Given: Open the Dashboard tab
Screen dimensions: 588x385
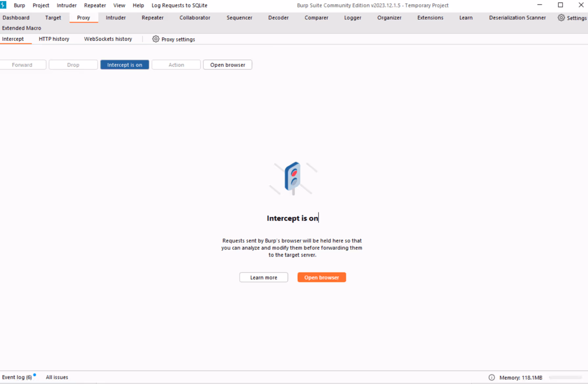Looking at the screenshot, I should (16, 17).
